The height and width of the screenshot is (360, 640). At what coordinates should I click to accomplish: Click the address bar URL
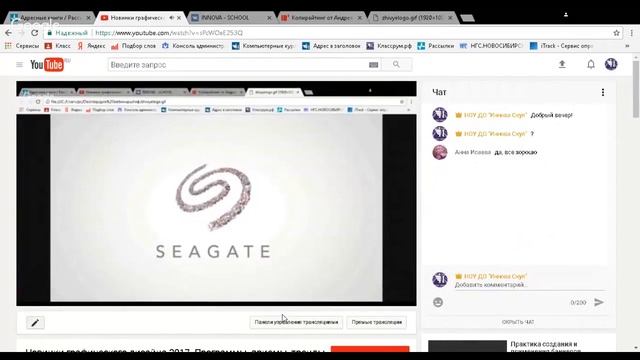(x=169, y=33)
